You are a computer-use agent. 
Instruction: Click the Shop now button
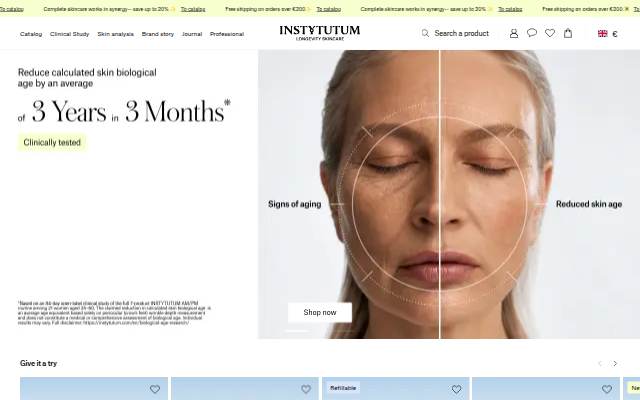[x=320, y=312]
